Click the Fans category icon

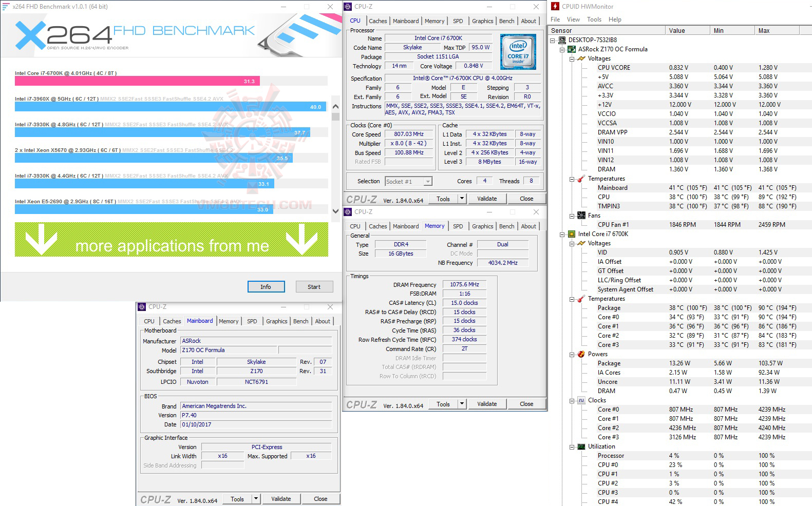pos(581,216)
